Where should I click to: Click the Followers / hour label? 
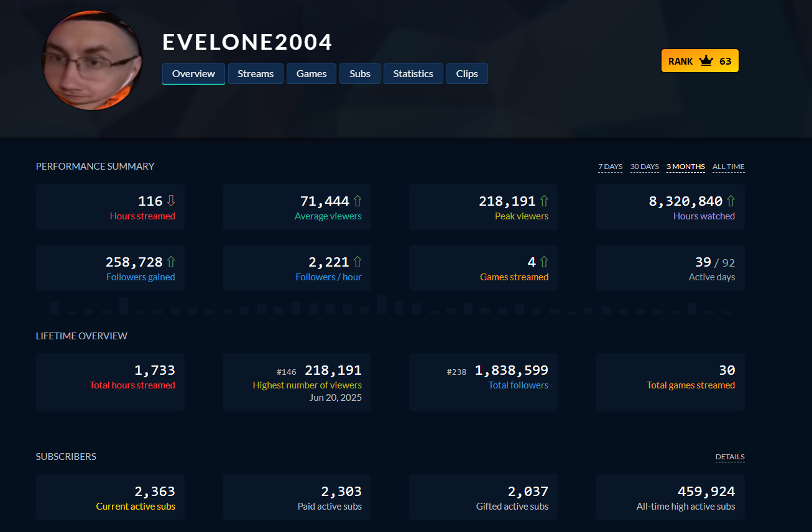coord(328,277)
